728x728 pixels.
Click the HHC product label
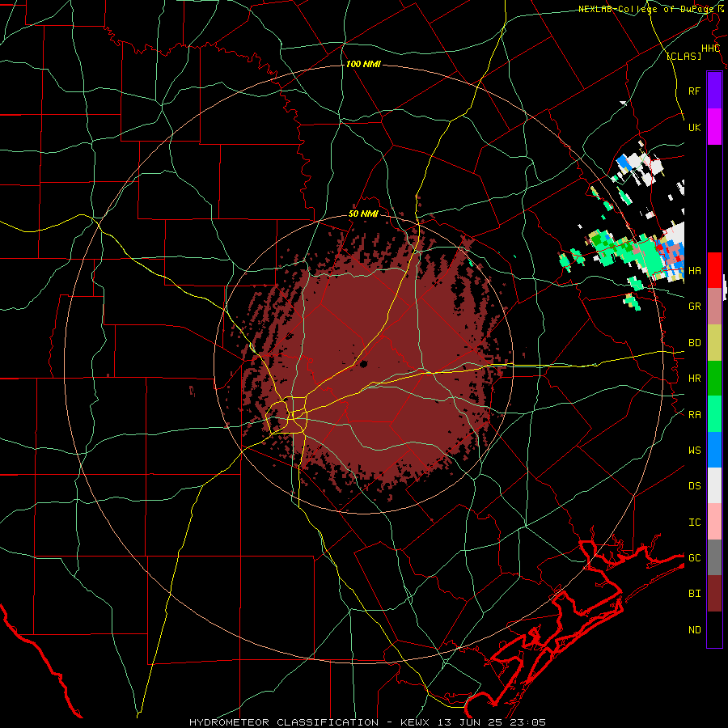[711, 49]
